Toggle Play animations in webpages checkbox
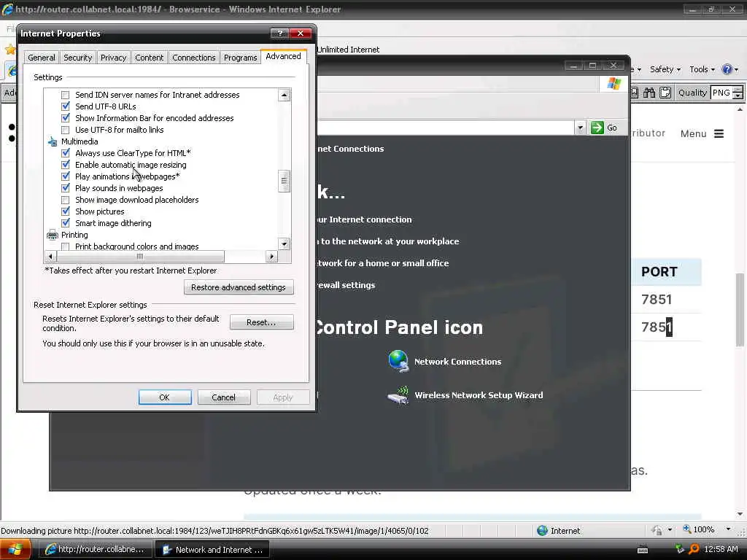The width and height of the screenshot is (747, 560). (x=65, y=176)
